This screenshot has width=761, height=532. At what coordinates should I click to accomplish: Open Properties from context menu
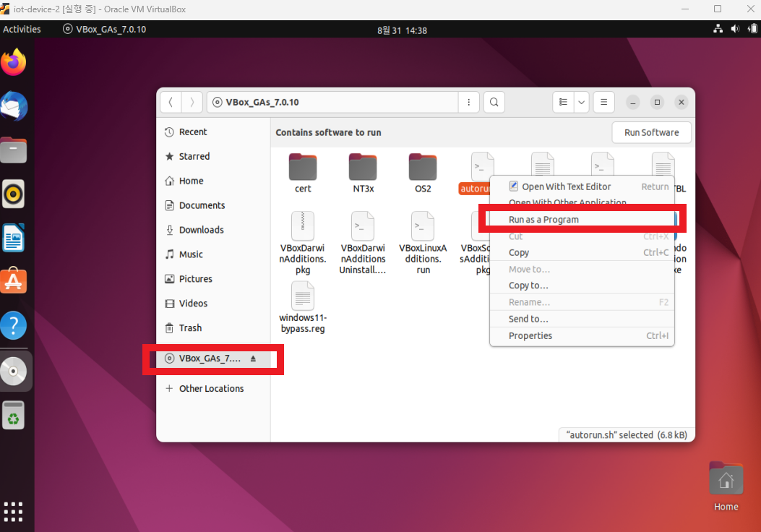coord(582,335)
